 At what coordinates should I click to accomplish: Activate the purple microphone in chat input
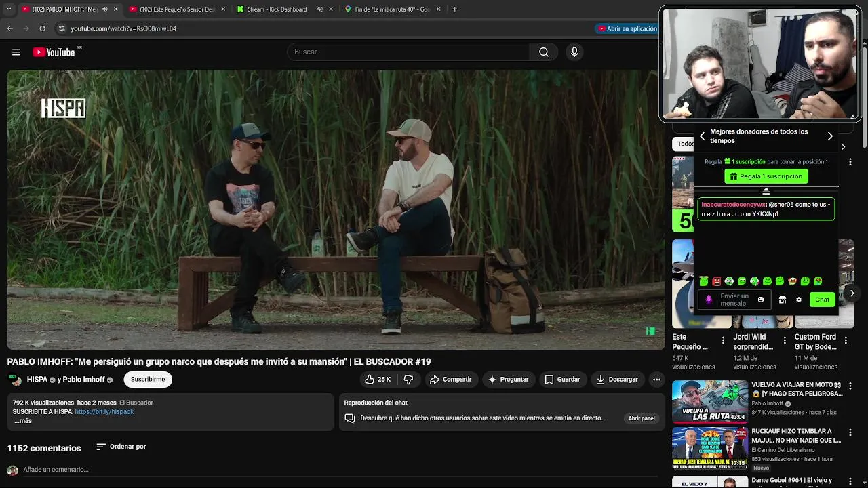coord(709,300)
